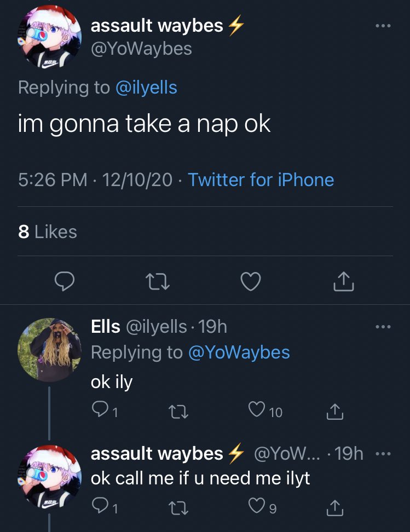Like the main 'im gonna take a nap' tweet
Image resolution: width=410 pixels, height=532 pixels.
(251, 281)
